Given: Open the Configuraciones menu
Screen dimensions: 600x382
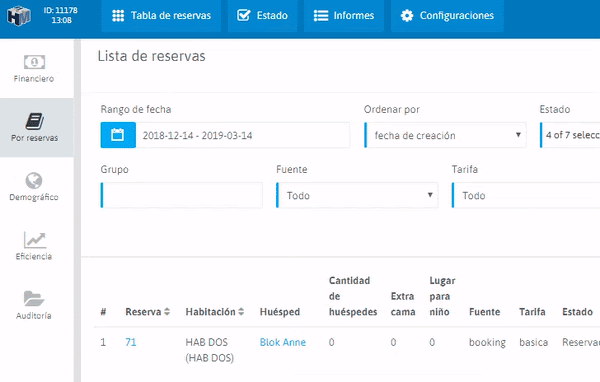Looking at the screenshot, I should pos(447,16).
